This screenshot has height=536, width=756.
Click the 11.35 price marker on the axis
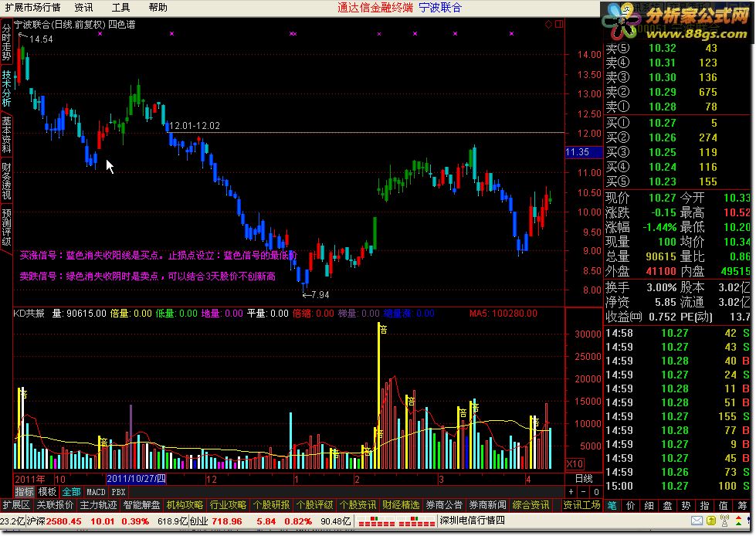[x=583, y=152]
